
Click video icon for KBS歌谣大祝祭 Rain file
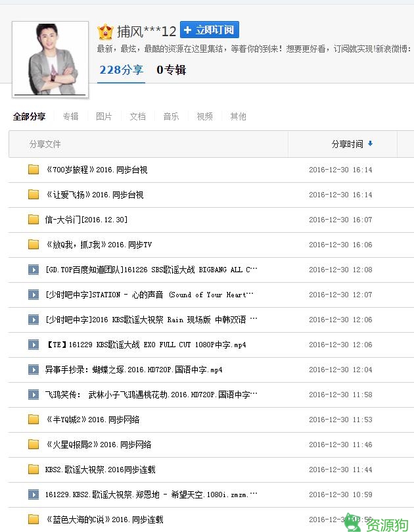[34, 320]
